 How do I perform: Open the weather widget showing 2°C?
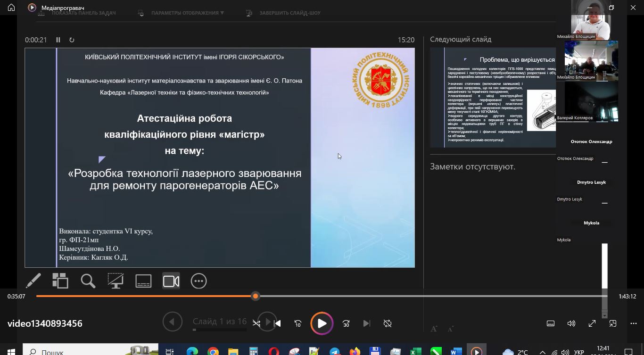pos(516,352)
